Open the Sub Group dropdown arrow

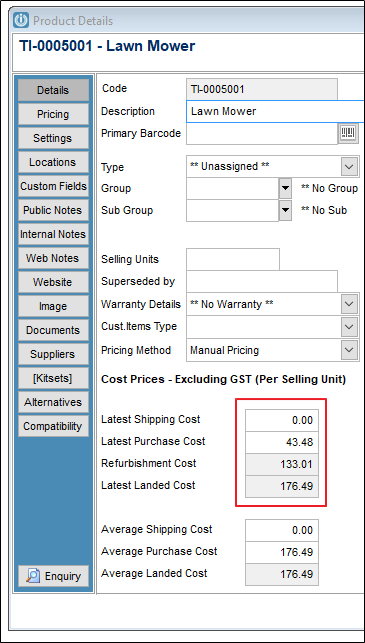click(285, 210)
